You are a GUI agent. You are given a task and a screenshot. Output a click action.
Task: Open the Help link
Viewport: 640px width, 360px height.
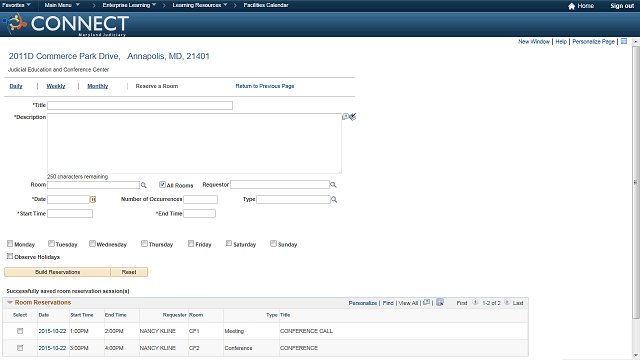tap(561, 42)
